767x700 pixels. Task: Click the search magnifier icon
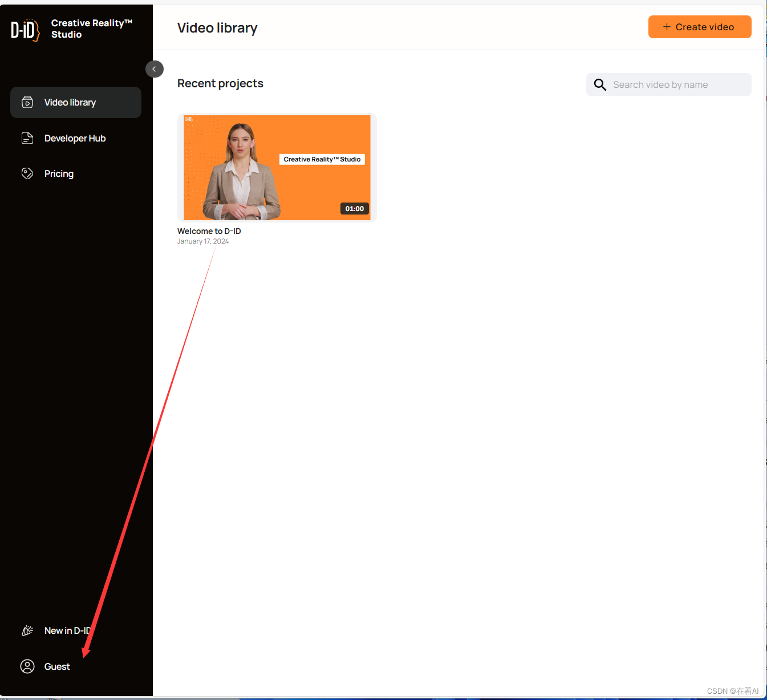(x=600, y=85)
